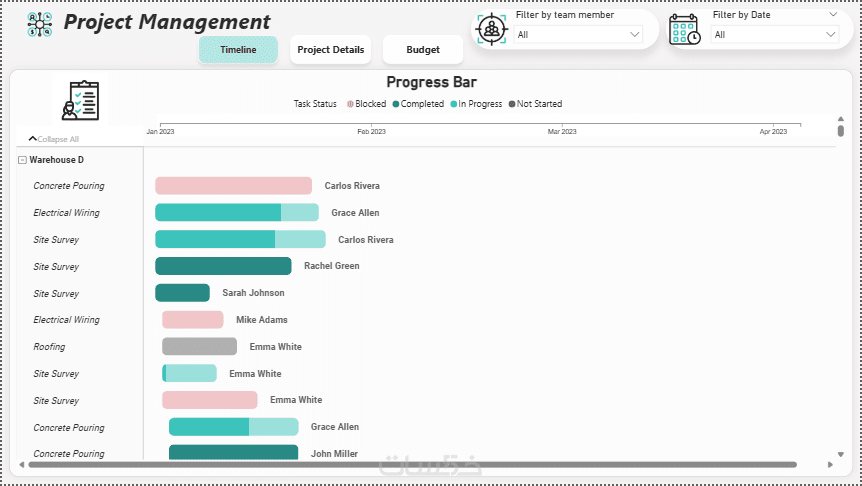
Task: Collapse the Warehouse D group
Action: (x=22, y=160)
